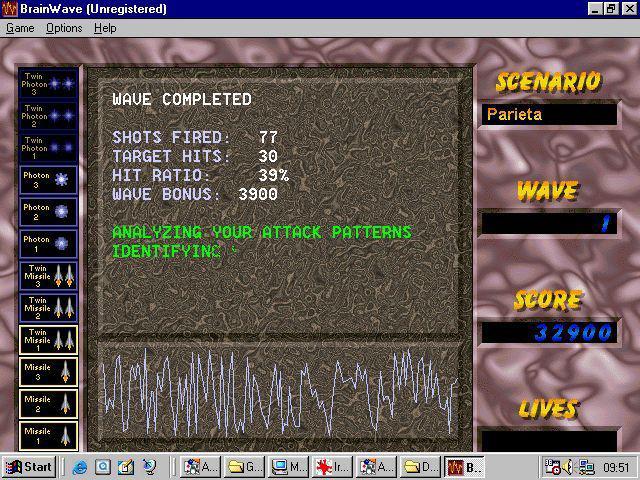Open the Game menu
Screen dimensions: 640x480
point(20,28)
